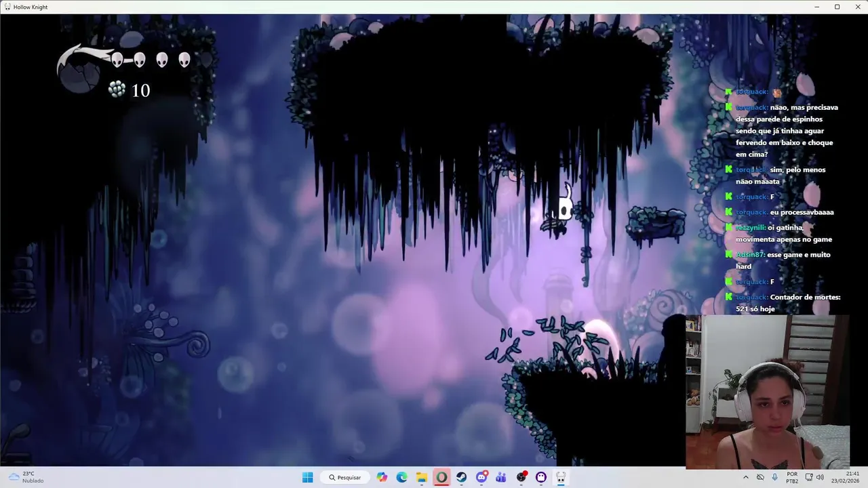The image size is (868, 488).
Task: Switch to Opera GX in the taskbar
Action: [441, 477]
